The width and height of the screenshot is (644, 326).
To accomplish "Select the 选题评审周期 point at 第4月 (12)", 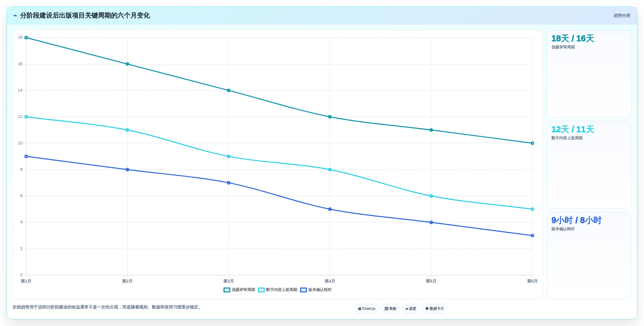I will point(330,117).
